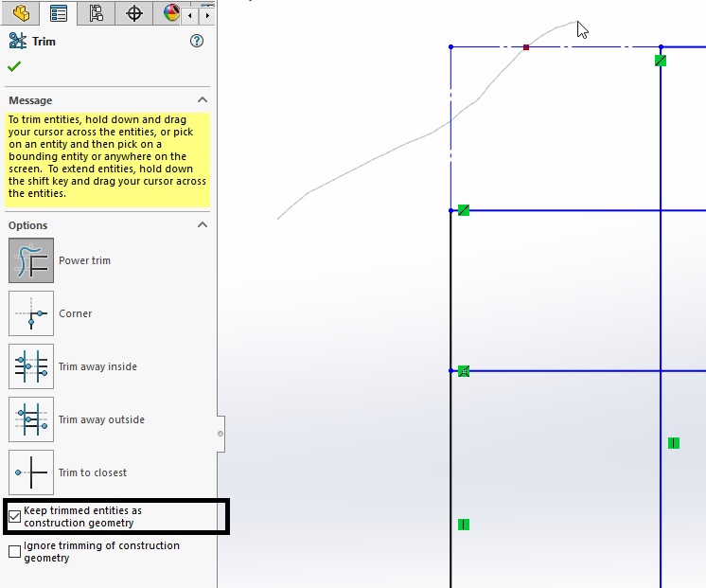Select the Trim away inside icon
The image size is (706, 588).
(31, 366)
